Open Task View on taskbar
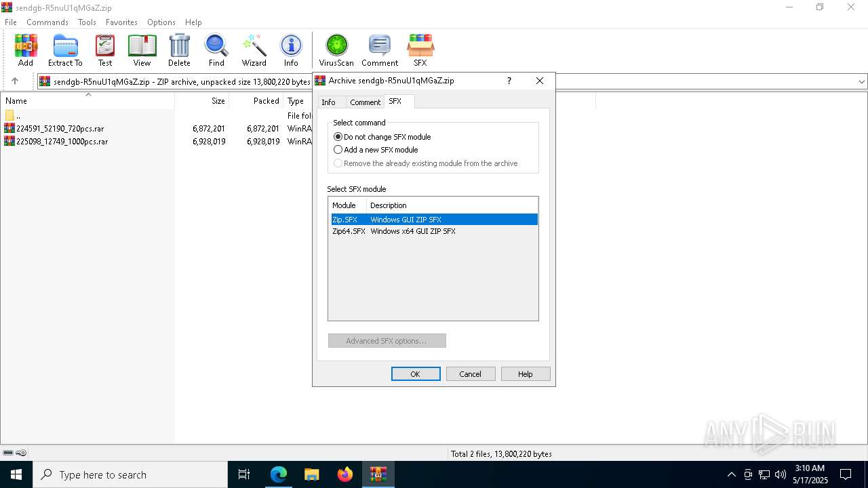 coord(244,474)
